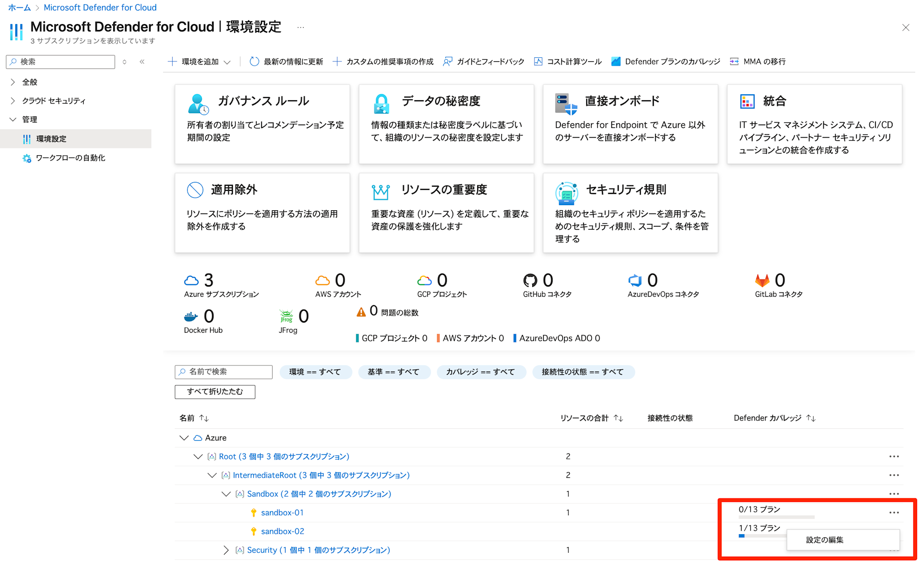This screenshot has width=924, height=573.
Task: Click the Microsoft Defender for Cloud breadcrumb
Action: point(100,7)
